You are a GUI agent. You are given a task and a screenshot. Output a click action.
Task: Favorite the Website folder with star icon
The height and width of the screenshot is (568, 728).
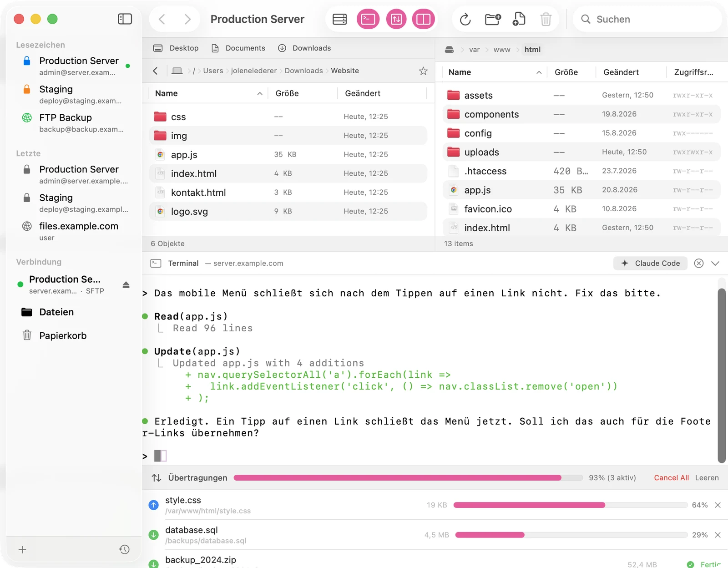click(x=423, y=71)
